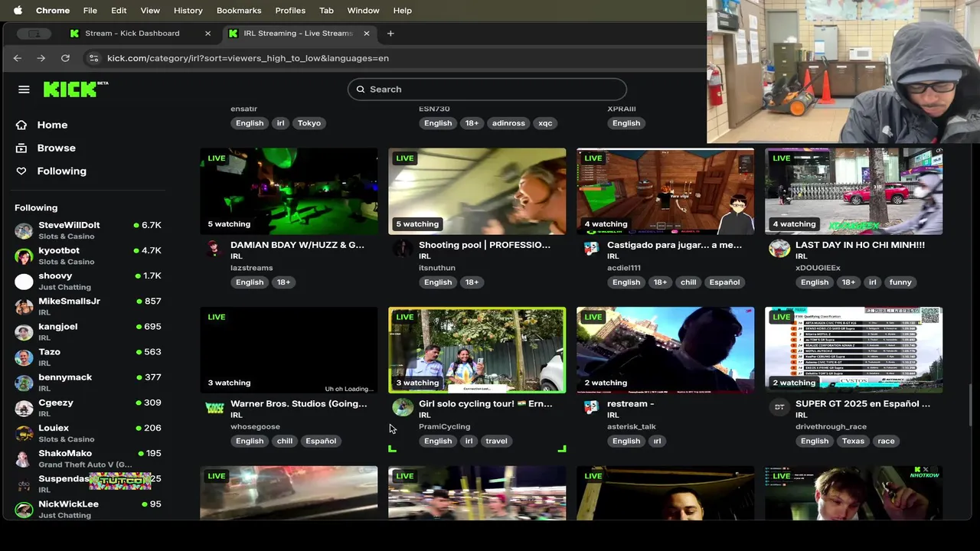Go to Home in Kick sidebar
The image size is (980, 551).
click(52, 125)
